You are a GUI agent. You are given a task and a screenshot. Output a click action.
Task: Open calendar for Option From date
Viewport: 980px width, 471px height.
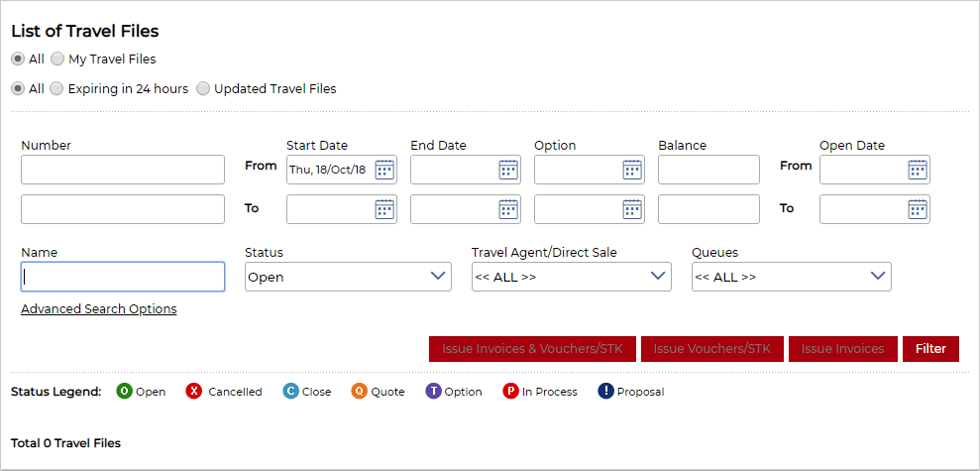pyautogui.click(x=632, y=170)
